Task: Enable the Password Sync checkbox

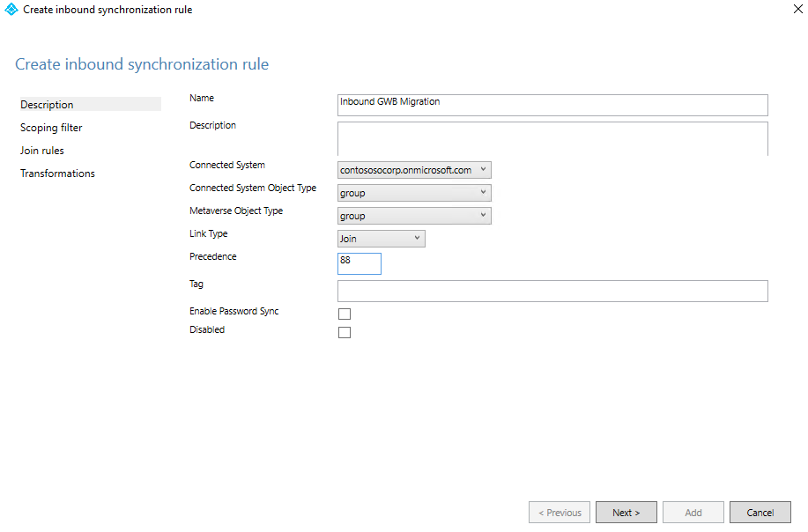Action: pos(345,314)
